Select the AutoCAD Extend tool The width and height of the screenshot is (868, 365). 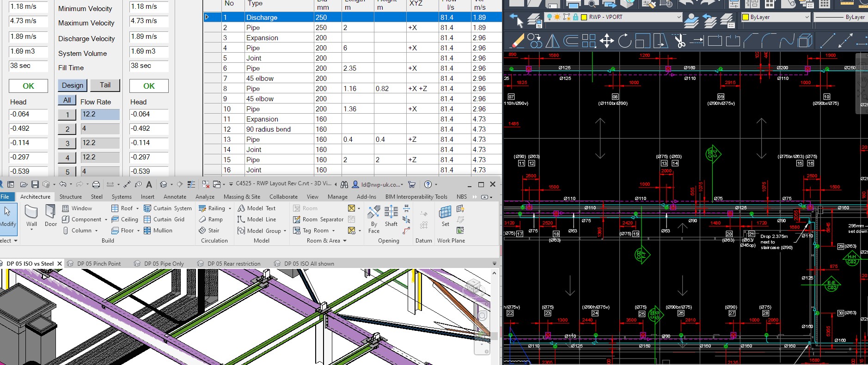[x=697, y=41]
